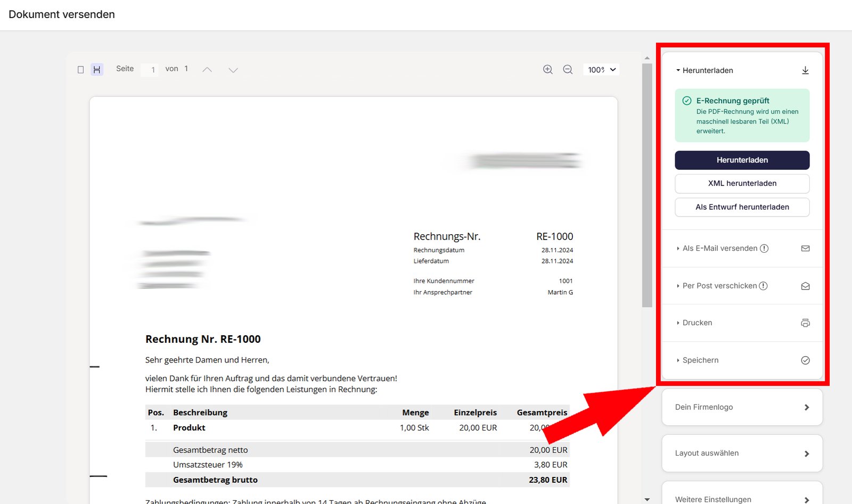Click the checkmark icon beside Speichern
Image resolution: width=852 pixels, height=504 pixels.
(x=805, y=360)
